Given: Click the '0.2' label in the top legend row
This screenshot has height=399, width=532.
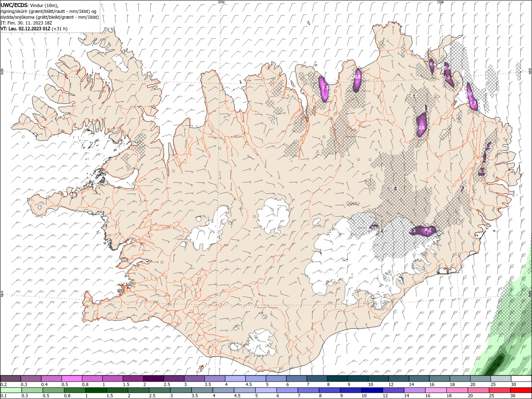Looking at the screenshot, I should (3, 384).
